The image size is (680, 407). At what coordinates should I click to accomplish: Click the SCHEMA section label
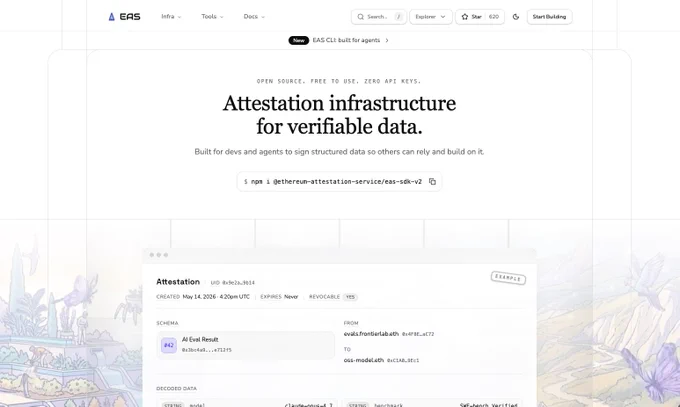coord(167,323)
